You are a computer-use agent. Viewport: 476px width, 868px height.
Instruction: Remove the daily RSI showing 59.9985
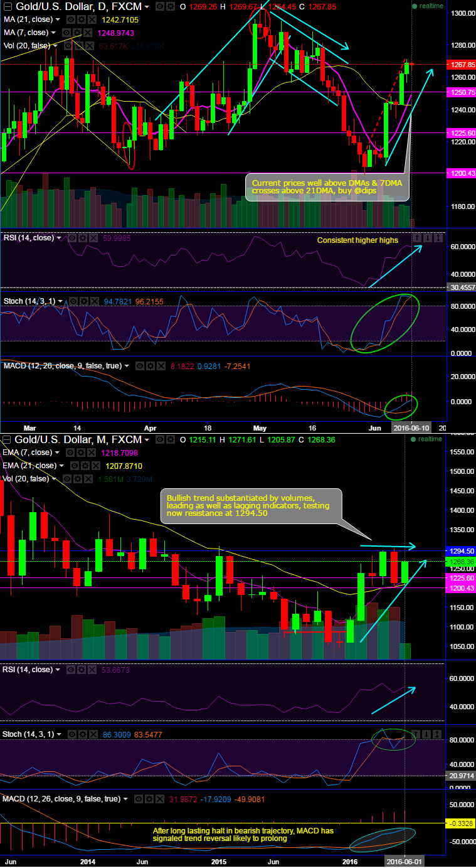pyautogui.click(x=93, y=238)
